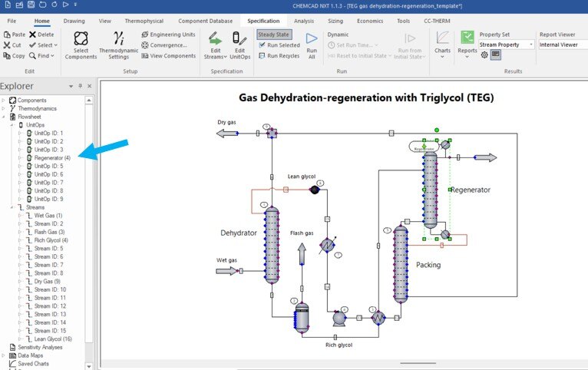Open Convergence settings
The width and height of the screenshot is (588, 370).
coord(164,45)
